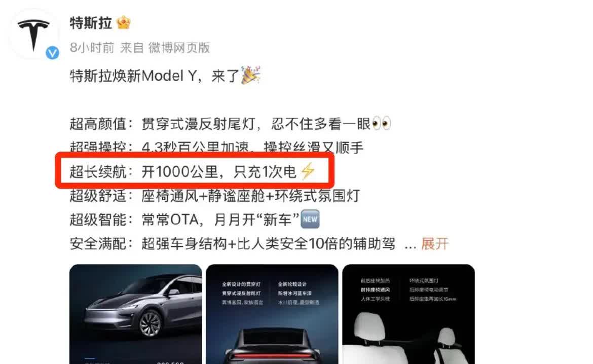Click the blue NEW badge emoji
The width and height of the screenshot is (593, 364).
click(x=310, y=219)
